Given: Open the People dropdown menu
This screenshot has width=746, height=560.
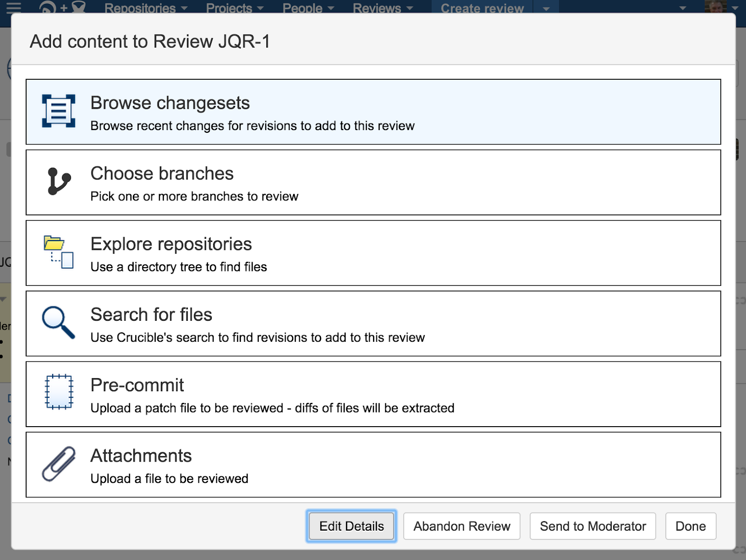Looking at the screenshot, I should (x=308, y=7).
